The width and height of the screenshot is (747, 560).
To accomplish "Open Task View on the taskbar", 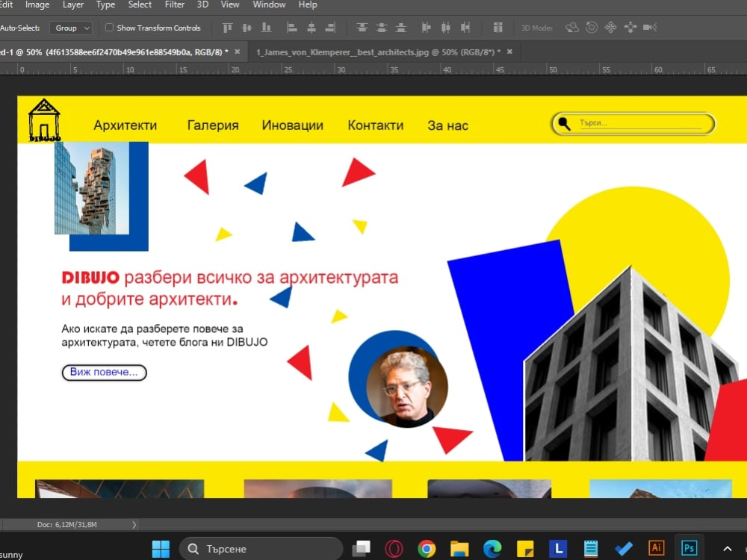I will point(361,549).
